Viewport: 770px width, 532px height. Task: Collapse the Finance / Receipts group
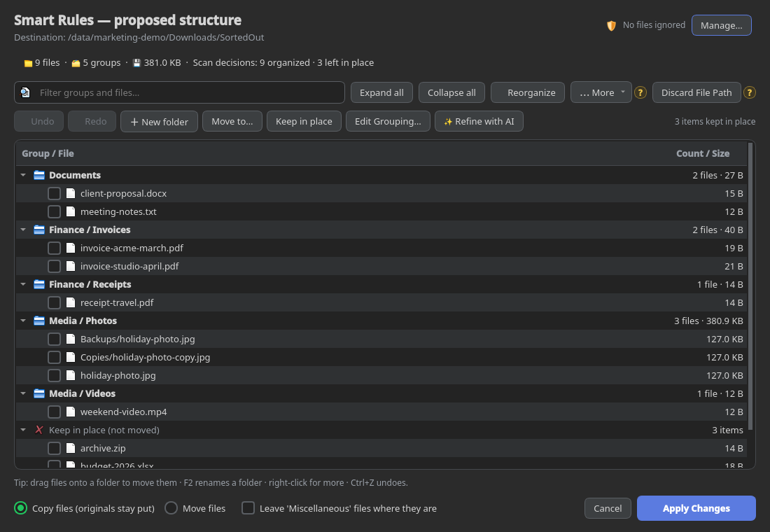[23, 284]
